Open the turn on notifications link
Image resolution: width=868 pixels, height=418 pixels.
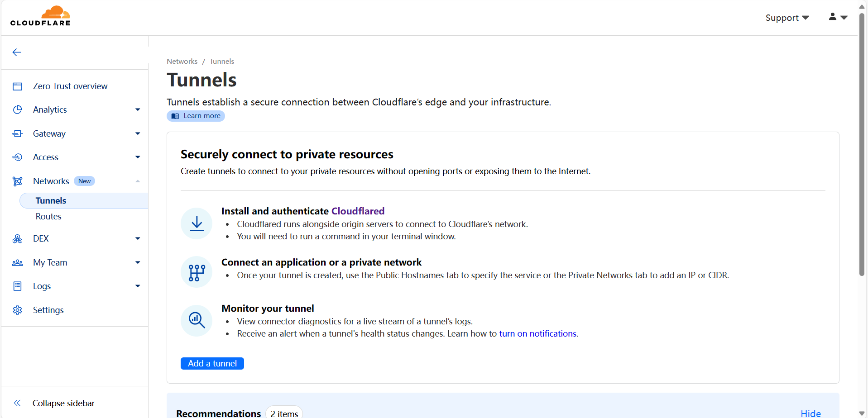(x=537, y=334)
